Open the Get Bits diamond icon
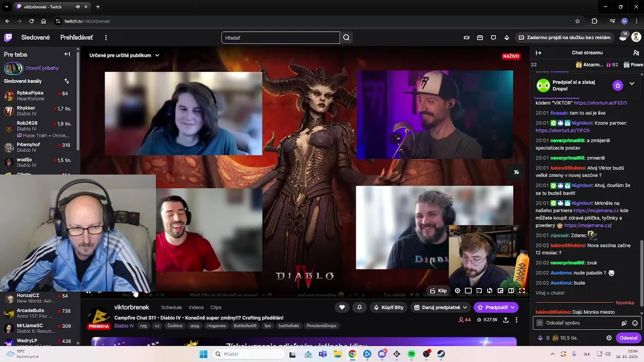The width and height of the screenshot is (644, 362). coord(507,37)
